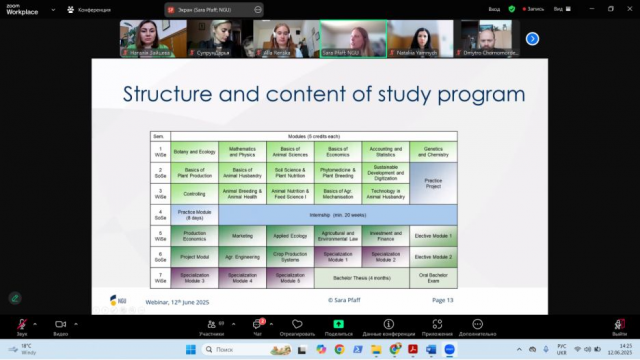The height and width of the screenshot is (360, 640).
Task: Click Page 13 footer text
Action: point(443,300)
